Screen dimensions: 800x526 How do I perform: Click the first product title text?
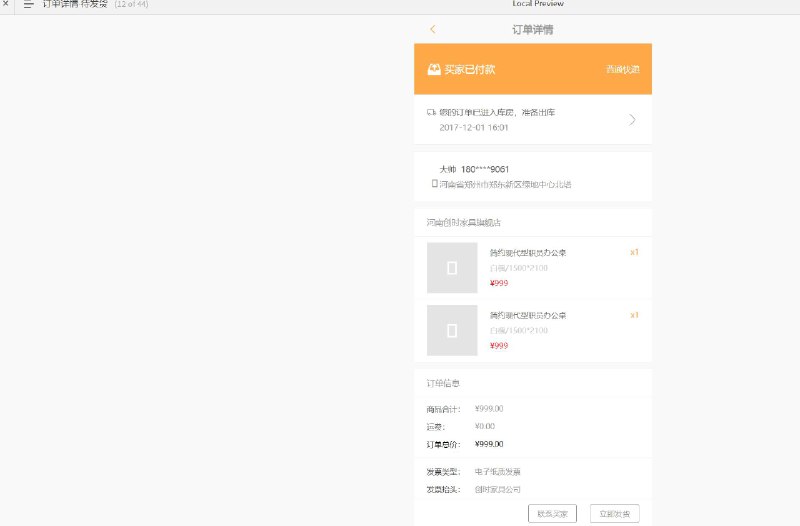[528, 253]
